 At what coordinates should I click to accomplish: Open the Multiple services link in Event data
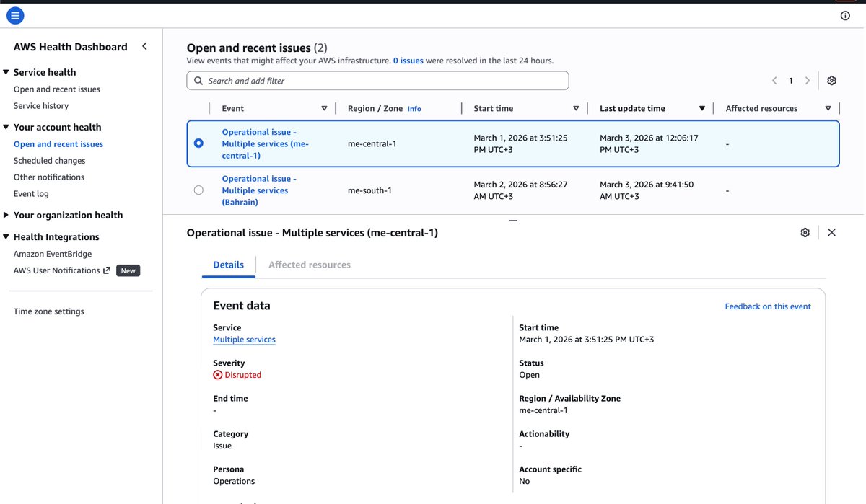[244, 340]
